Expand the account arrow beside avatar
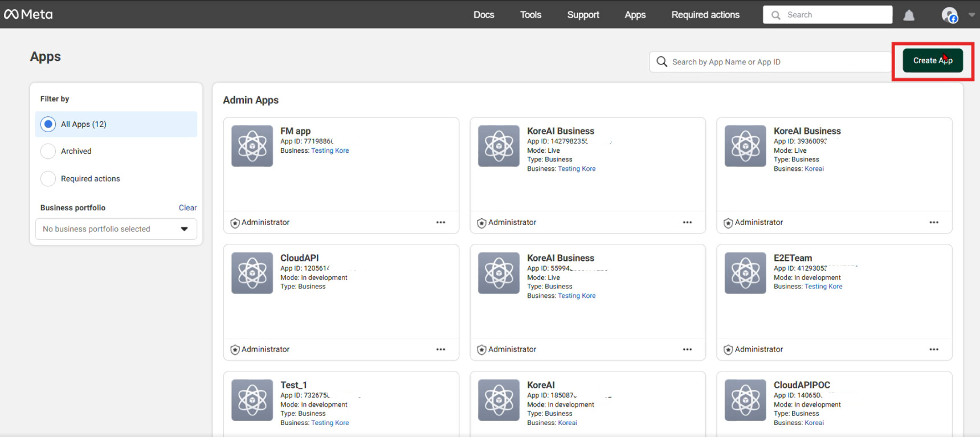980x437 pixels. pyautogui.click(x=971, y=15)
